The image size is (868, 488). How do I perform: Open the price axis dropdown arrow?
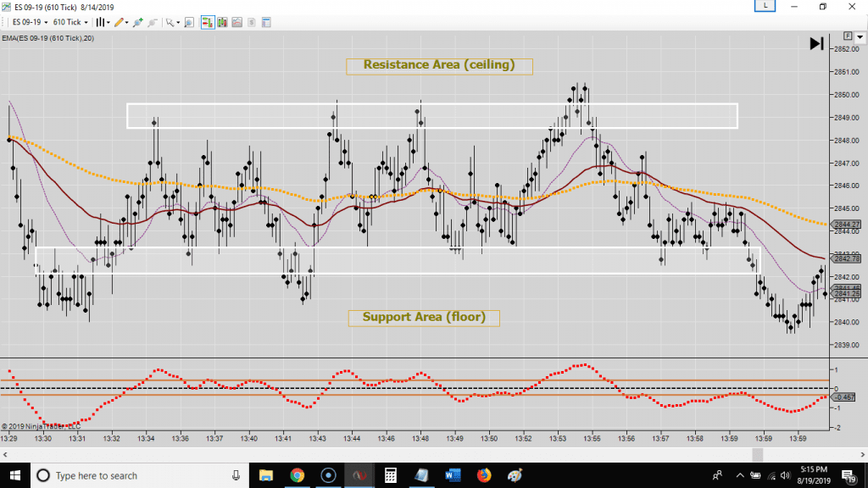pyautogui.click(x=860, y=37)
